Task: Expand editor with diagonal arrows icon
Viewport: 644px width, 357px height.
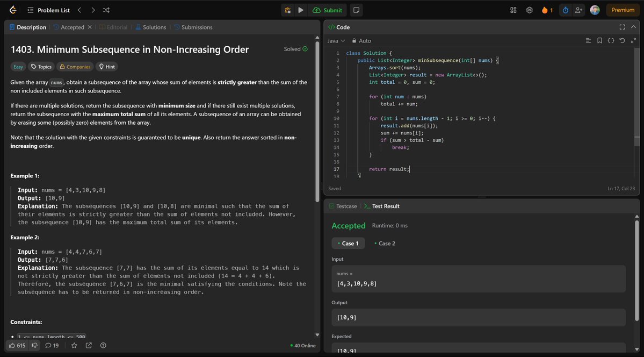Action: (633, 40)
